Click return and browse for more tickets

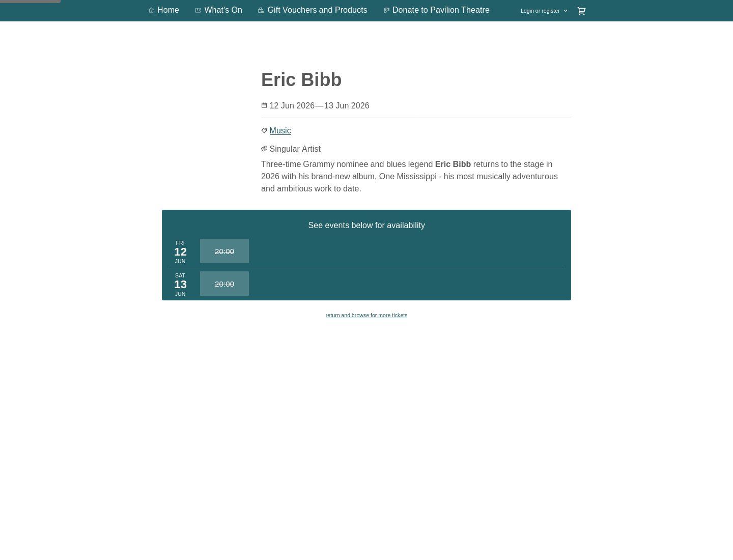[366, 315]
